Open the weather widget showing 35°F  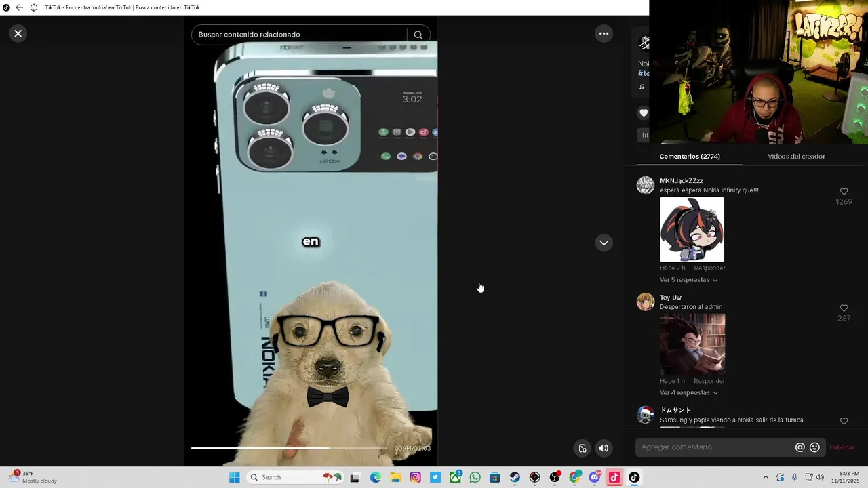pos(33,477)
